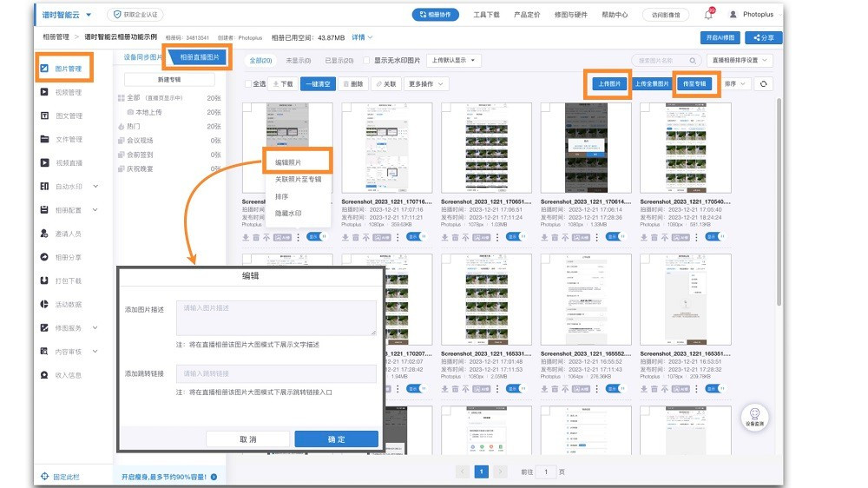Click the 上传图片 button

click(608, 84)
